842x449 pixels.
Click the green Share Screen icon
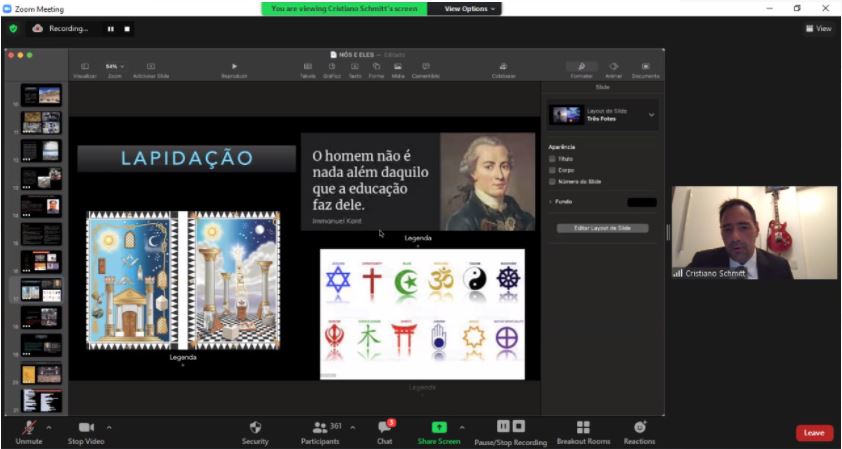coord(439,427)
